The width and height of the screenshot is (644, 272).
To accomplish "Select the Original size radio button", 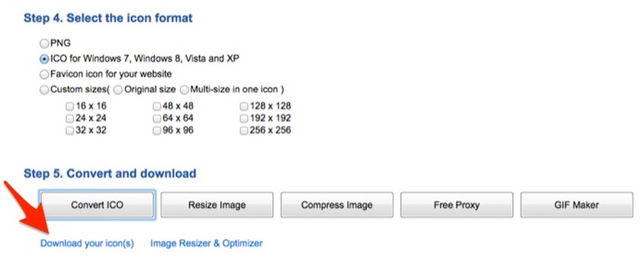I will 118,90.
